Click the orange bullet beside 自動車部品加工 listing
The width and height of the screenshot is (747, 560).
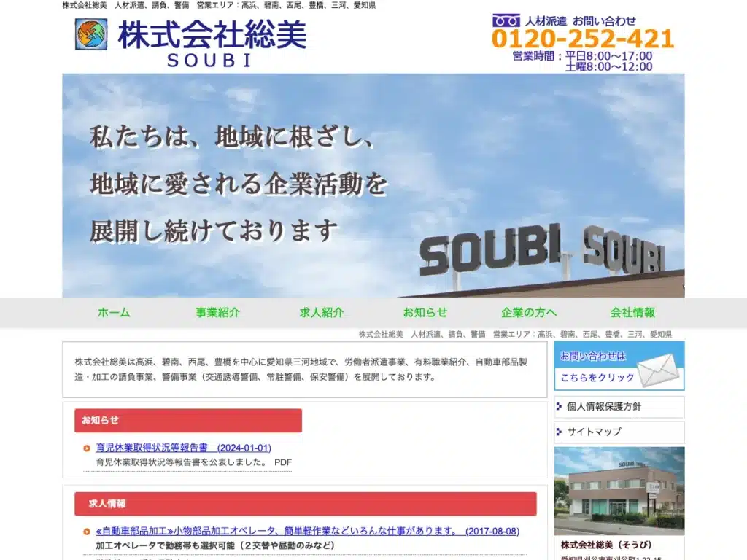click(87, 532)
